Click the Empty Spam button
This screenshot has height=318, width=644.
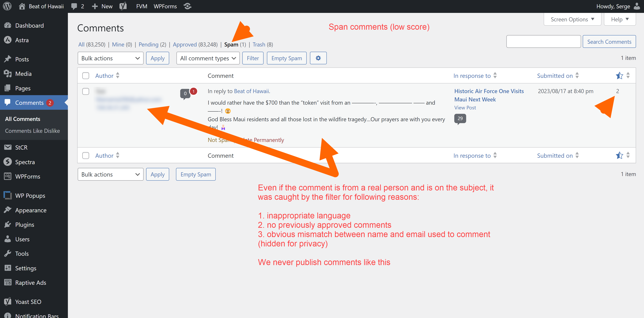[x=286, y=58]
